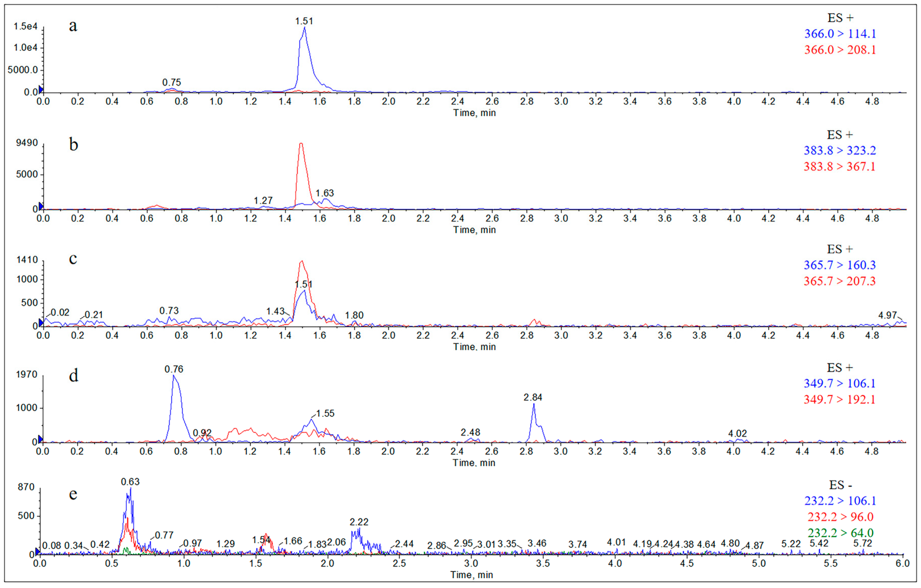Click the blue 365.7 > 160.3 transition label
The width and height of the screenshot is (921, 588).
tap(840, 265)
